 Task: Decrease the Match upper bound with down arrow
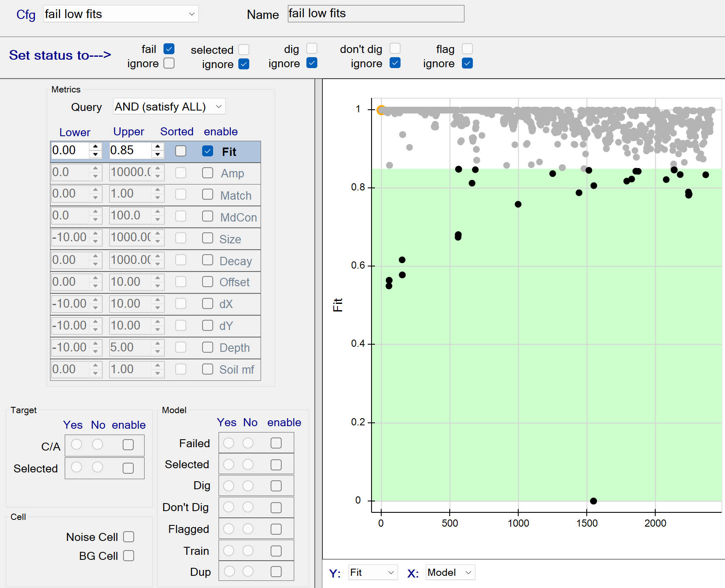coord(158,198)
